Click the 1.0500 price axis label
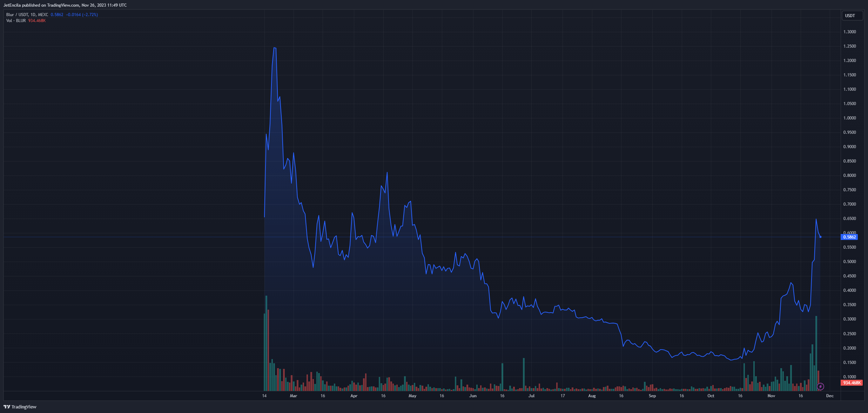The width and height of the screenshot is (868, 413). pyautogui.click(x=850, y=104)
